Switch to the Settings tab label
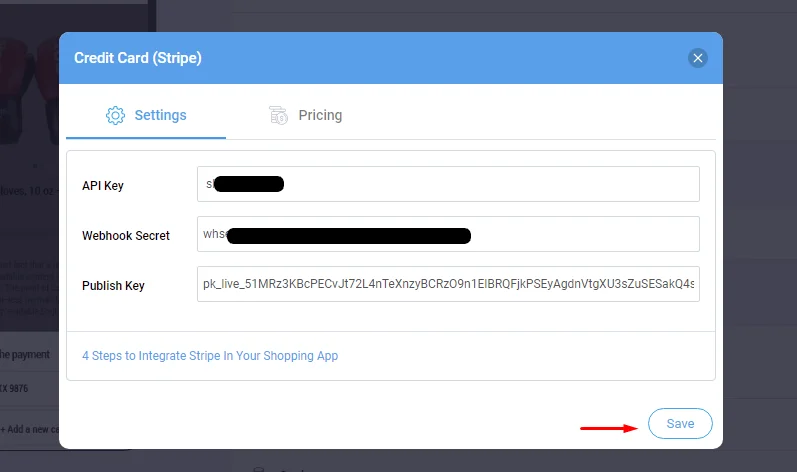Viewport: 797px width, 472px height. [160, 115]
